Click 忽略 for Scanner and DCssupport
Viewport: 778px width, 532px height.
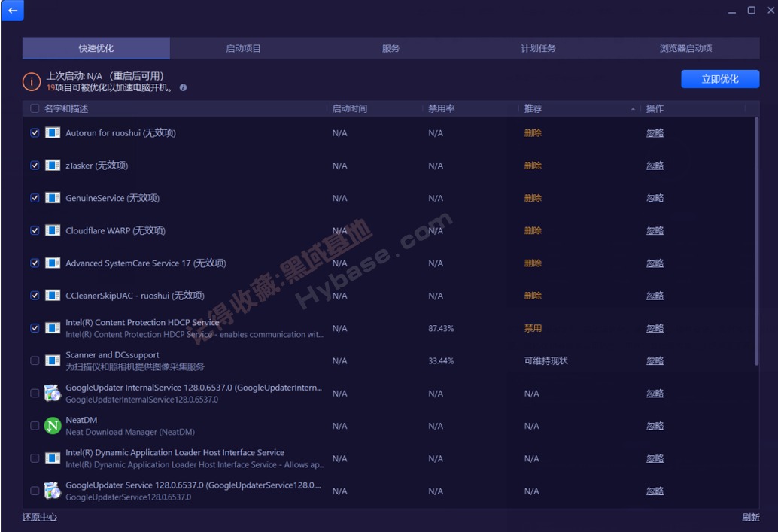[655, 360]
